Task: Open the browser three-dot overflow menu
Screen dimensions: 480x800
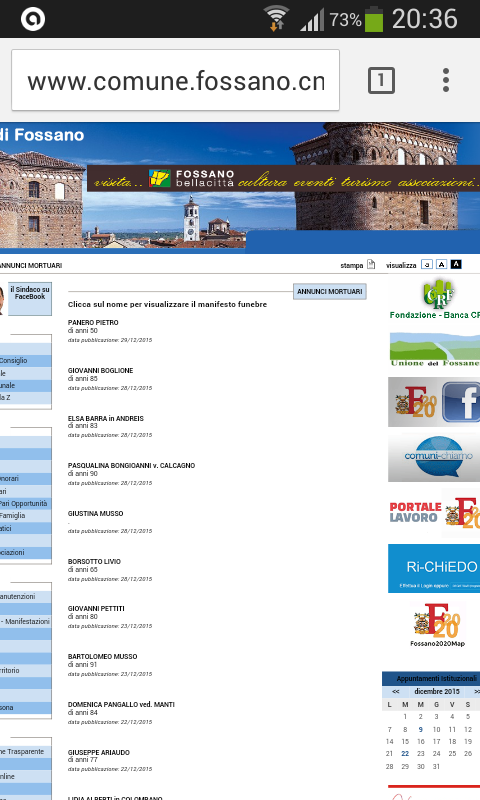Action: point(446,80)
